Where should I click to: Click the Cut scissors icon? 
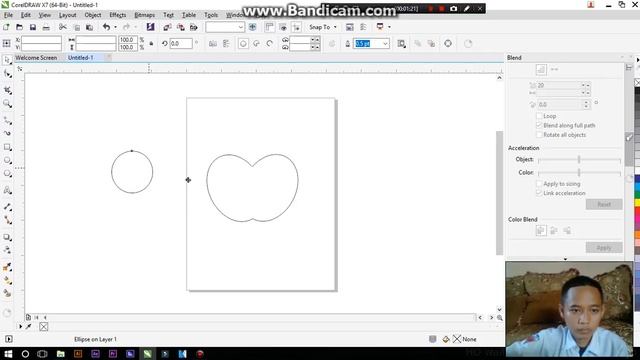pyautogui.click(x=62, y=27)
